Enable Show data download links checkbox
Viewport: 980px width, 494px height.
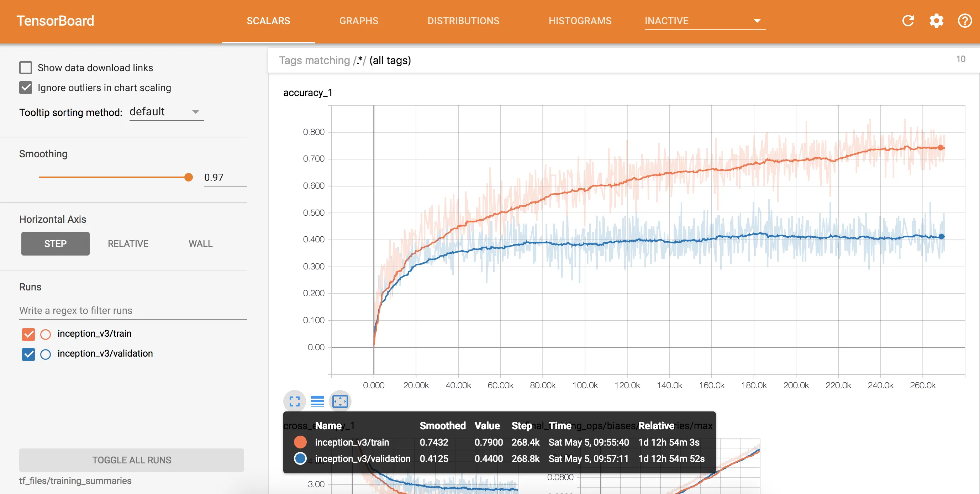[x=26, y=68]
